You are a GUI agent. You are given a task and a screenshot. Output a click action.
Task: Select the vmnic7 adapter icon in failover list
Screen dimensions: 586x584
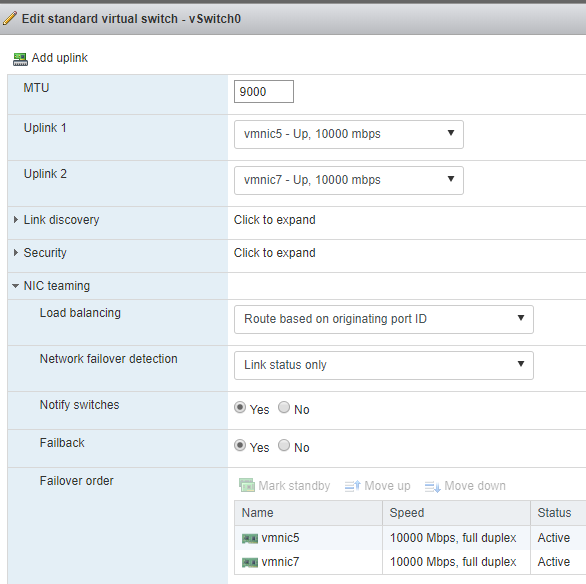point(250,562)
